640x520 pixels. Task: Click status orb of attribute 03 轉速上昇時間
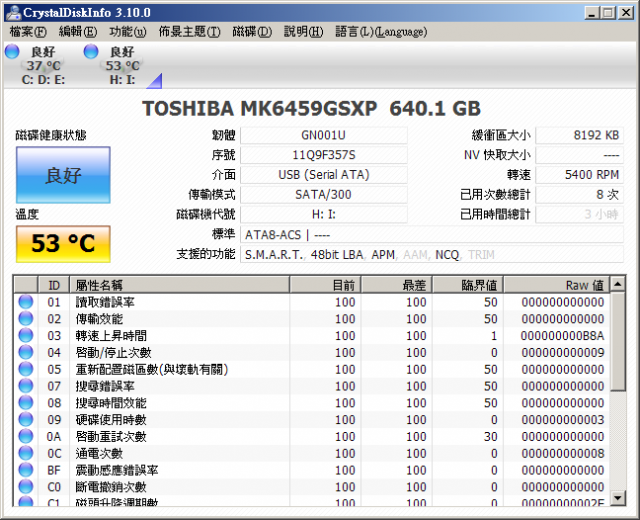[x=26, y=336]
